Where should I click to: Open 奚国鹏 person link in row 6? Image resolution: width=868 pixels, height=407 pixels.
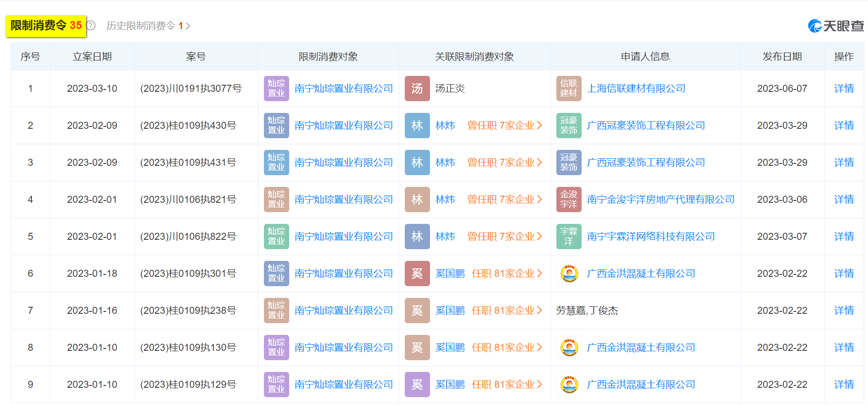point(450,274)
